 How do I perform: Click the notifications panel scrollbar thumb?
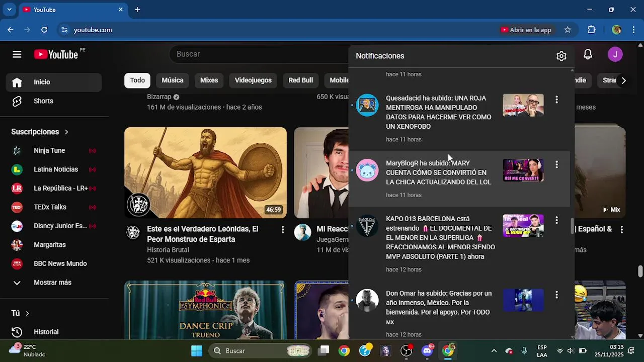coord(572,226)
